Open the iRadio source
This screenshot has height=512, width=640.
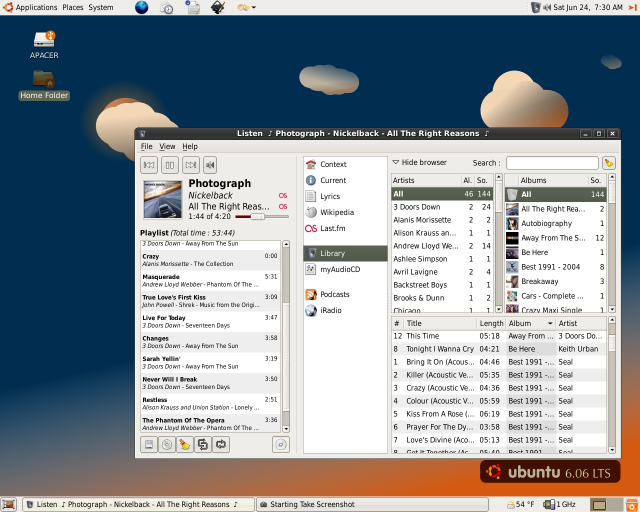click(345, 310)
